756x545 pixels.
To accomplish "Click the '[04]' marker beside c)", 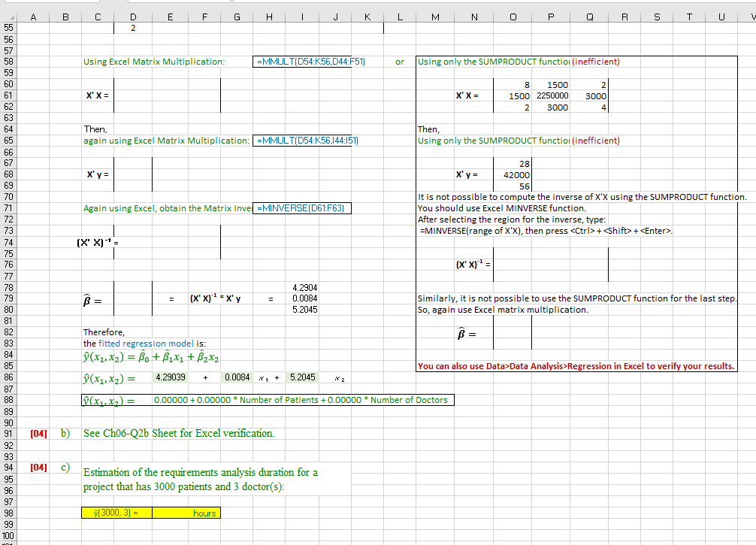I will [x=38, y=468].
